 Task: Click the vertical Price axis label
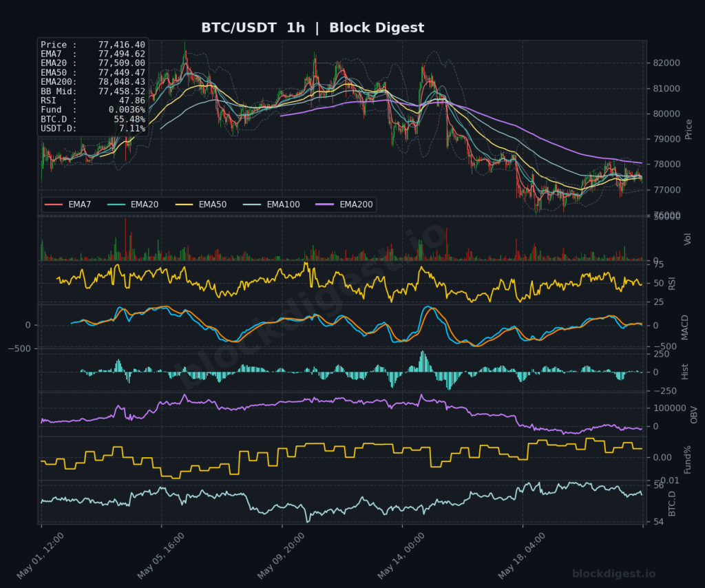pyautogui.click(x=688, y=129)
